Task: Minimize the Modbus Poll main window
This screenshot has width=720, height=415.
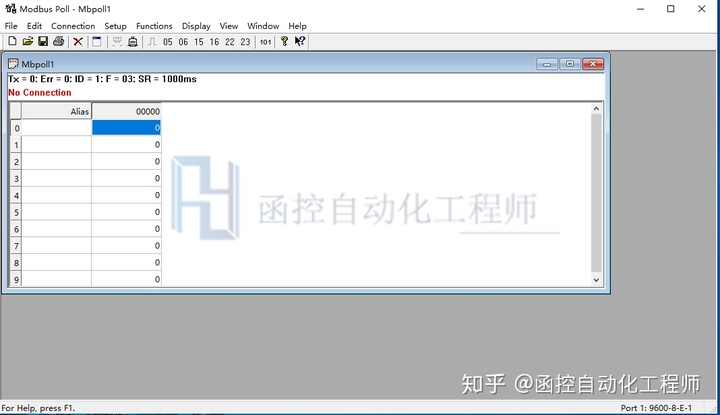Action: coord(641,9)
